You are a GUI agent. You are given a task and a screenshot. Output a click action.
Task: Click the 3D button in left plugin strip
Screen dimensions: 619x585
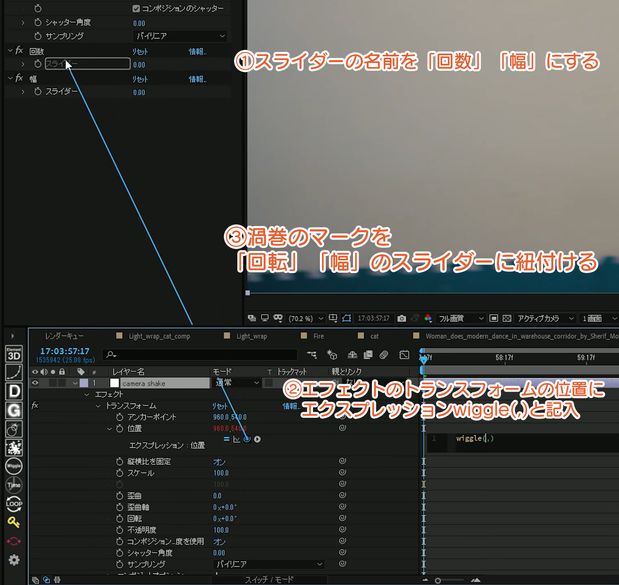tap(14, 354)
